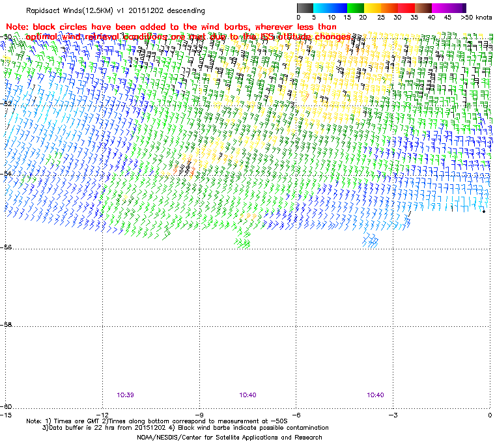Click the green 15-20 knots legend segment
Image resolution: width=495 pixels, height=448 pixels.
click(356, 8)
